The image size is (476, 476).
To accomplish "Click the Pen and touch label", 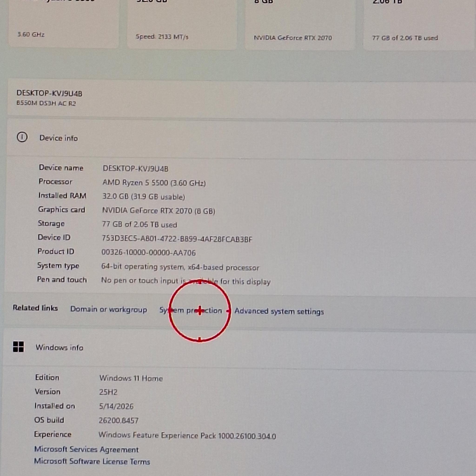I will (62, 279).
